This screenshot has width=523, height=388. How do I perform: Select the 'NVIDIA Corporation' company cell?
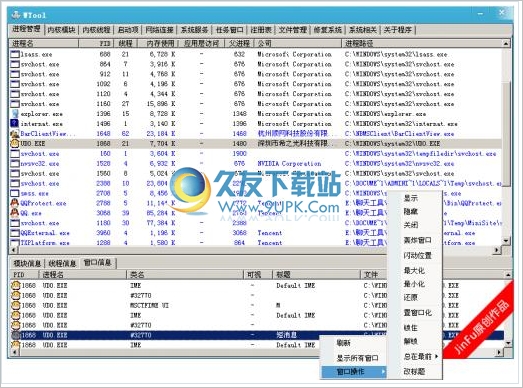[x=289, y=163]
